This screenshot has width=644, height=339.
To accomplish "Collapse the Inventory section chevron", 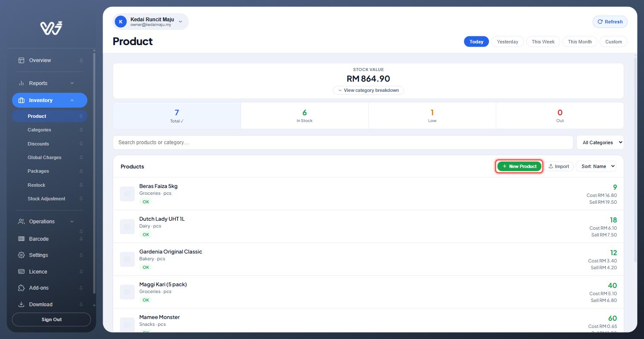I will [72, 100].
